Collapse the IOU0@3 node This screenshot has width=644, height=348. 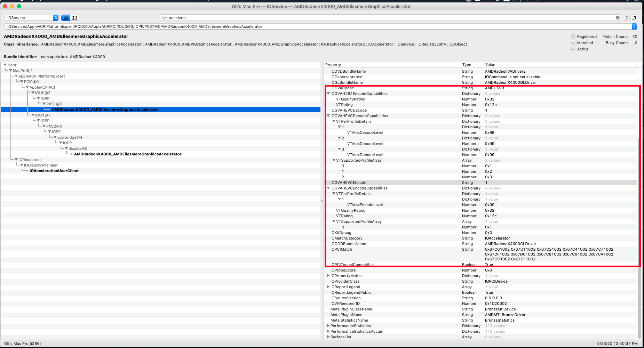tap(33, 93)
